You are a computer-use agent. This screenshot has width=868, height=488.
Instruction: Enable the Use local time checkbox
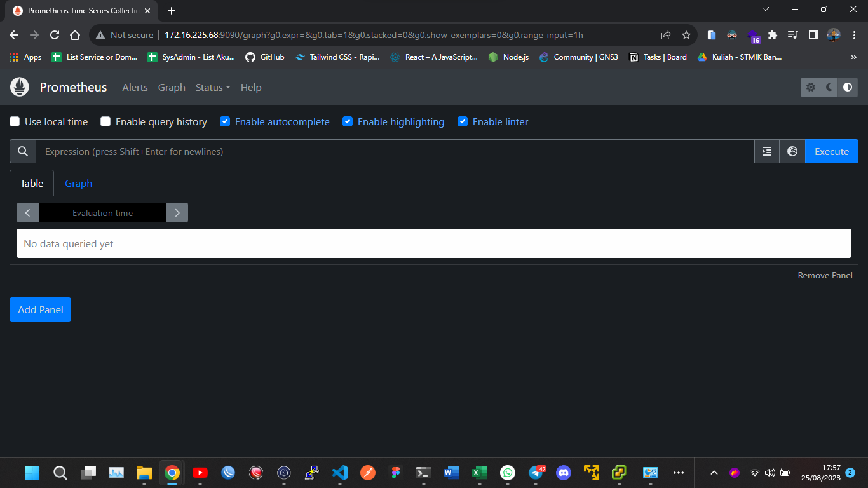coord(15,121)
